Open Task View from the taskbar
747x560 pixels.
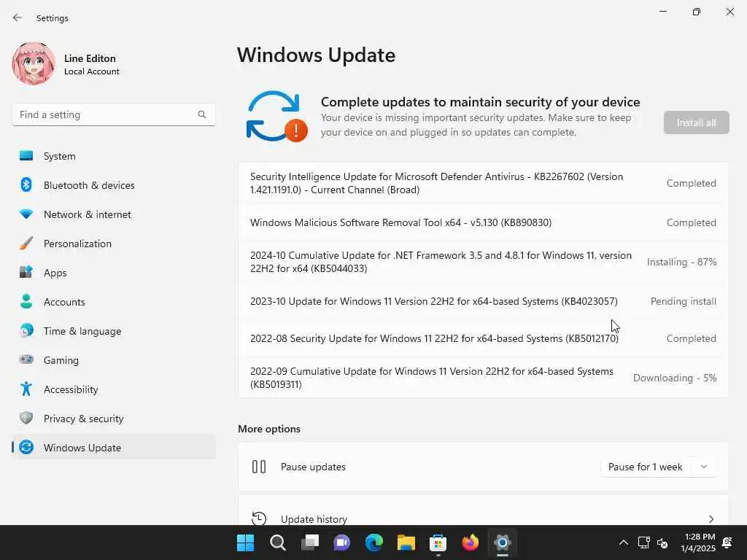coord(309,542)
